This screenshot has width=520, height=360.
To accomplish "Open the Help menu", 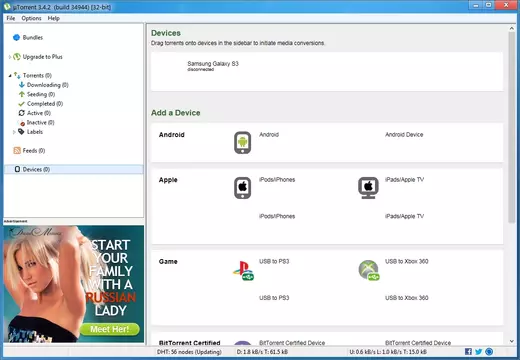I will (53, 18).
